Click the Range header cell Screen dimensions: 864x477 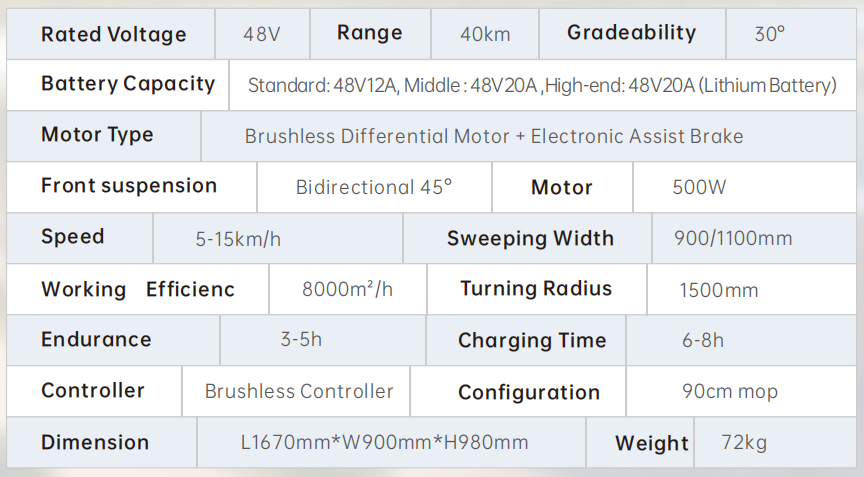[370, 34]
